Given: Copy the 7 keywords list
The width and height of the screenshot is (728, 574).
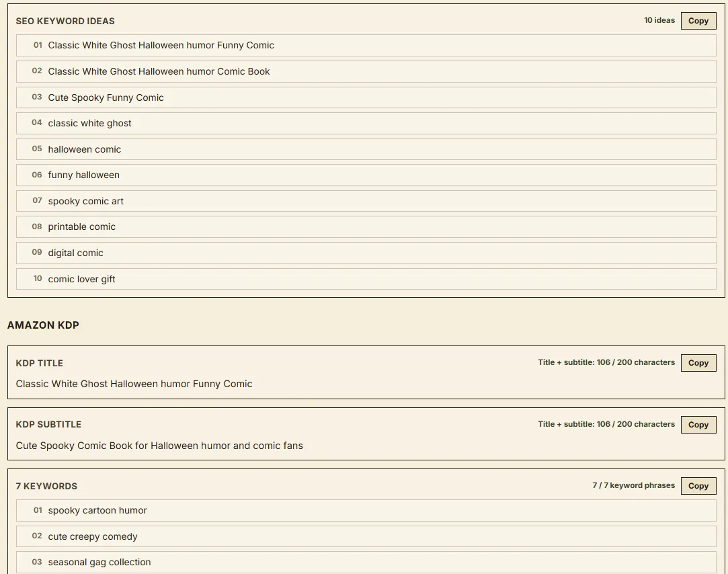Looking at the screenshot, I should pyautogui.click(x=698, y=486).
